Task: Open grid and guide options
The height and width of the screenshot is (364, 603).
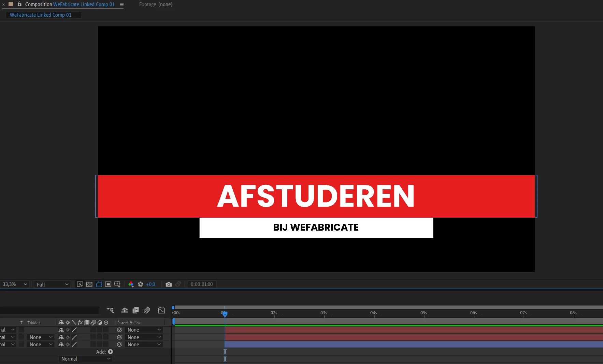Action: click(117, 284)
